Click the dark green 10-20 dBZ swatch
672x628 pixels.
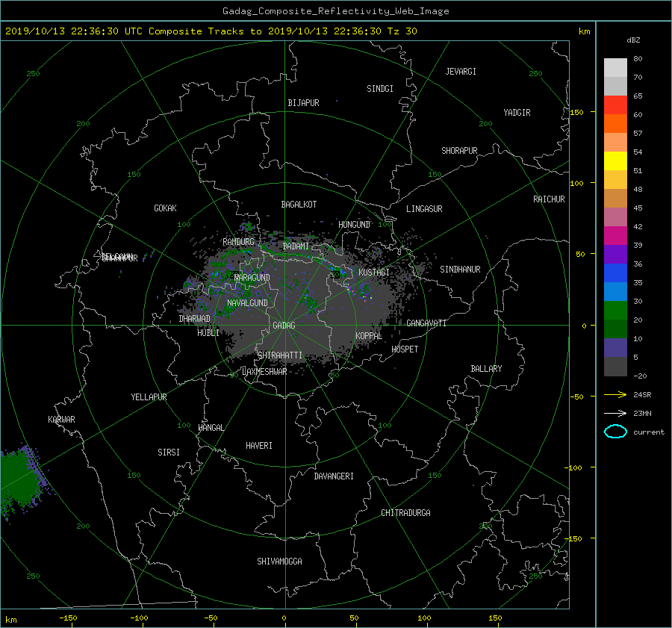point(615,329)
